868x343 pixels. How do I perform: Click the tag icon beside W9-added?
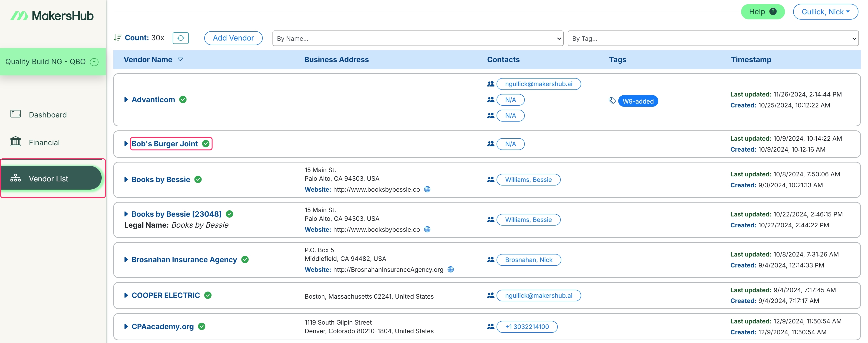[x=612, y=101]
